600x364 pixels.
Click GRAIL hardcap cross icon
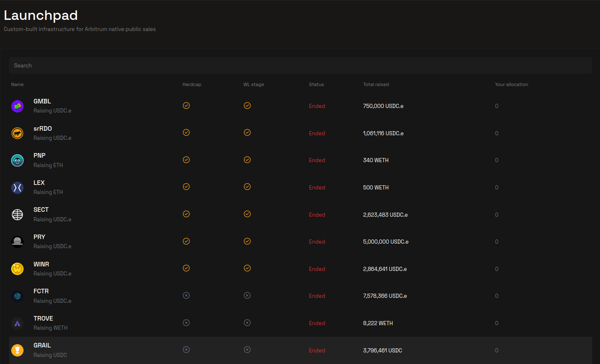(x=186, y=350)
